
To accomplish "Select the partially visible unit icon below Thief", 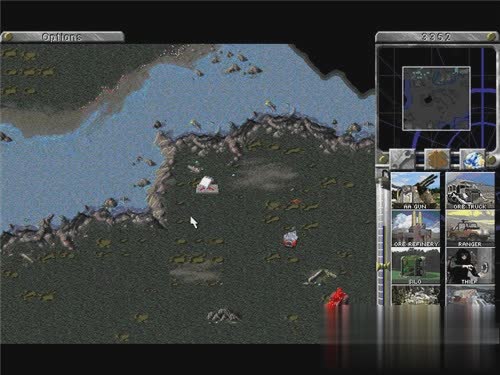I will pos(470,295).
